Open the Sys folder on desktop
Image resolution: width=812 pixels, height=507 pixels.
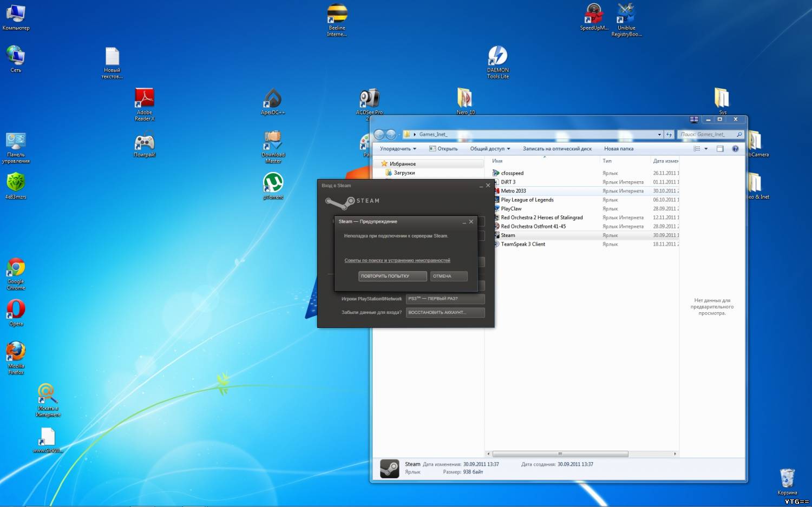click(x=722, y=101)
